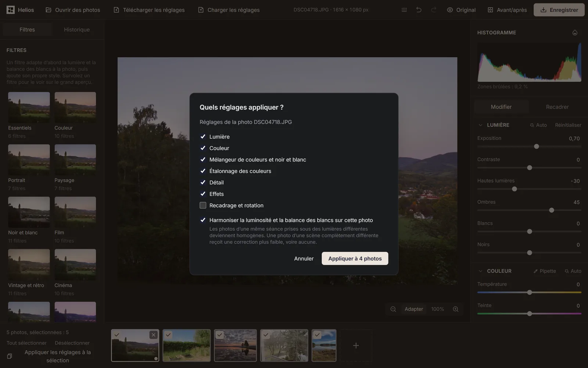Click the grid view icon in top toolbar
The width and height of the screenshot is (588, 368).
tap(404, 10)
